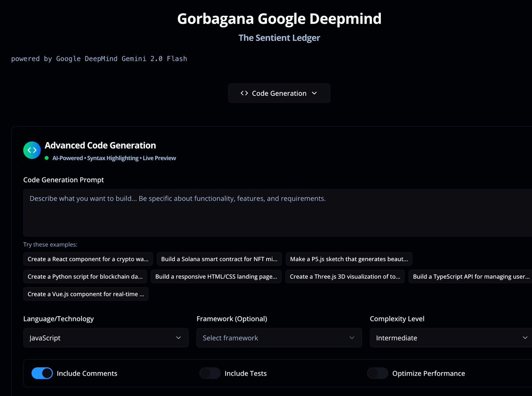The width and height of the screenshot is (532, 396).
Task: Click the Gorbagana Google Deepmind heading
Action: 279,19
